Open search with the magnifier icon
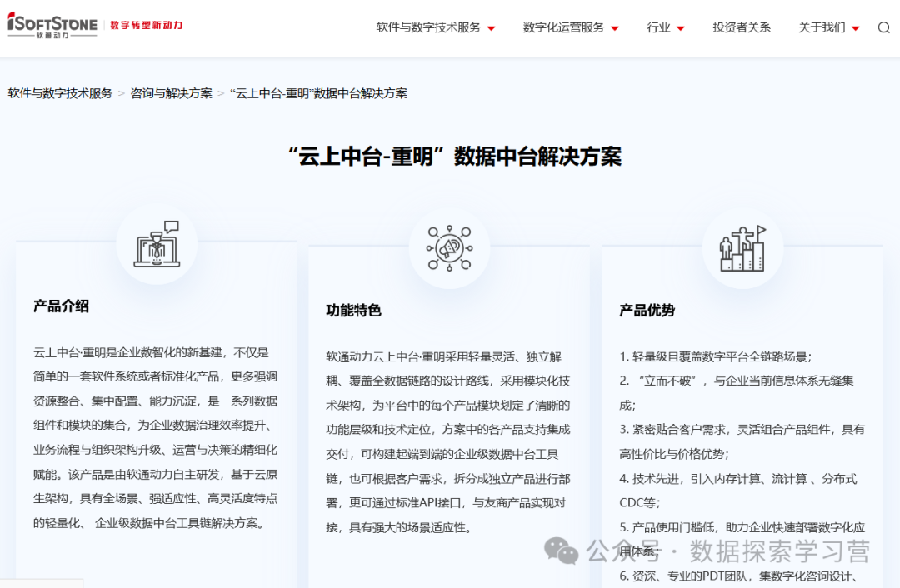Screen dimensions: 900x588 (883, 27)
